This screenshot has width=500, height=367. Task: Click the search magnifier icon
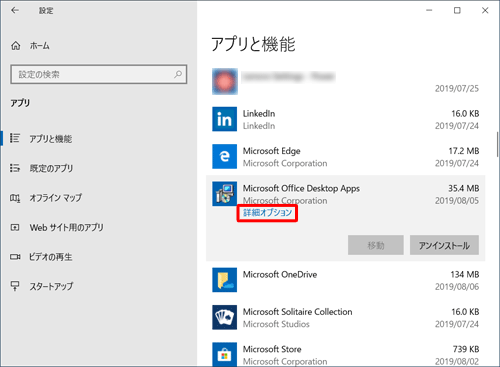point(178,74)
